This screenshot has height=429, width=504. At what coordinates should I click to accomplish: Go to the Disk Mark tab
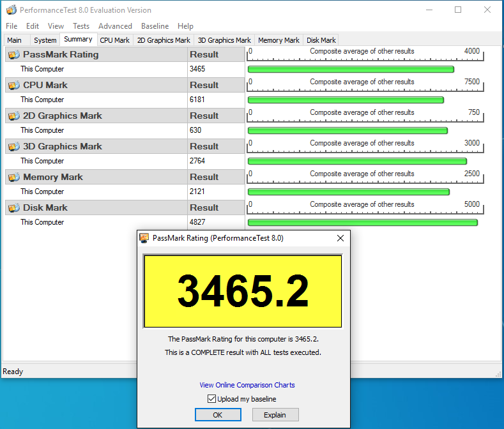pyautogui.click(x=321, y=40)
